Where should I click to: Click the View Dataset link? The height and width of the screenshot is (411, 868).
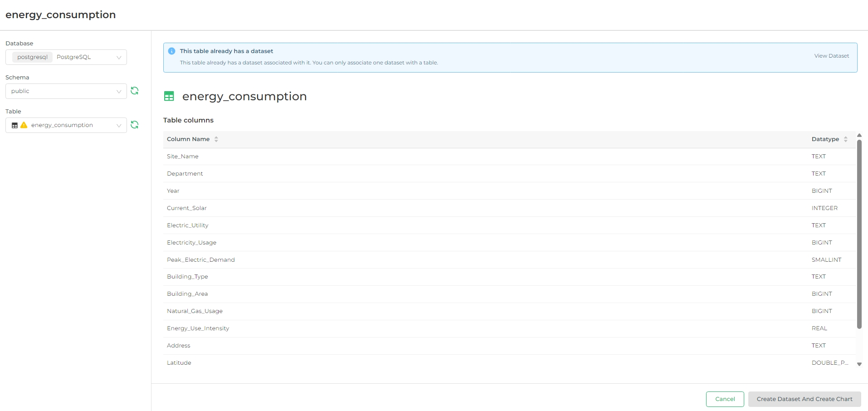[831, 56]
